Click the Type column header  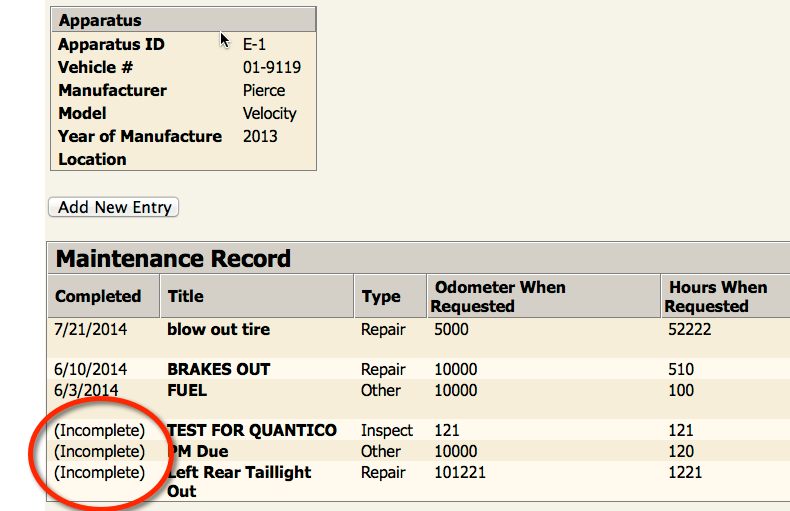pyautogui.click(x=381, y=296)
